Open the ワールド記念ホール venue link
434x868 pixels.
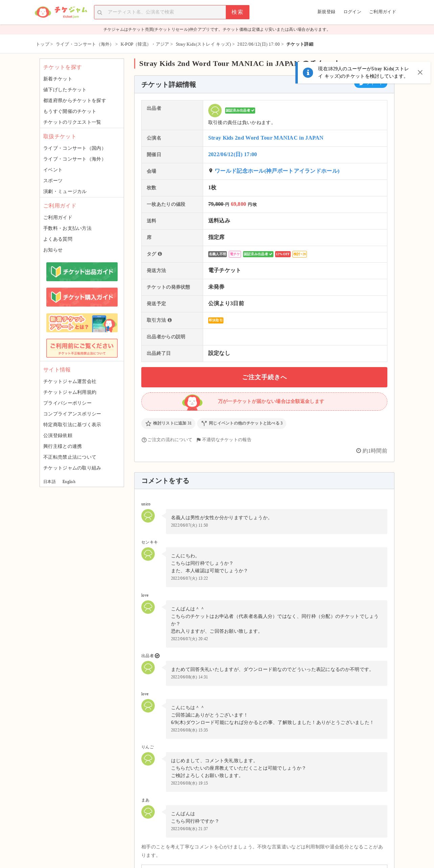click(x=277, y=171)
